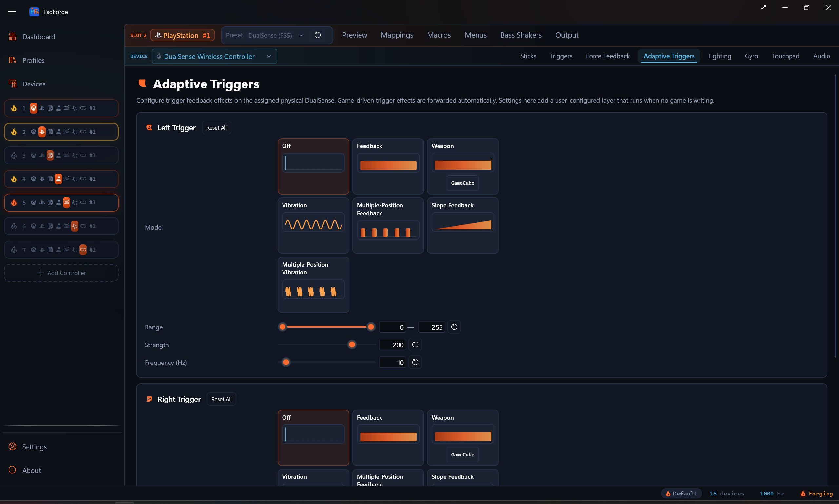
Task: Click Reset All for Right Trigger
Action: 221,399
